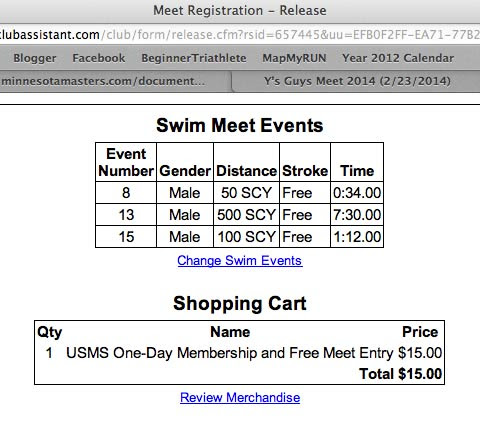This screenshot has width=480, height=422.
Task: Switch to Y's Guys Meet 2014 tab
Action: coord(357,81)
